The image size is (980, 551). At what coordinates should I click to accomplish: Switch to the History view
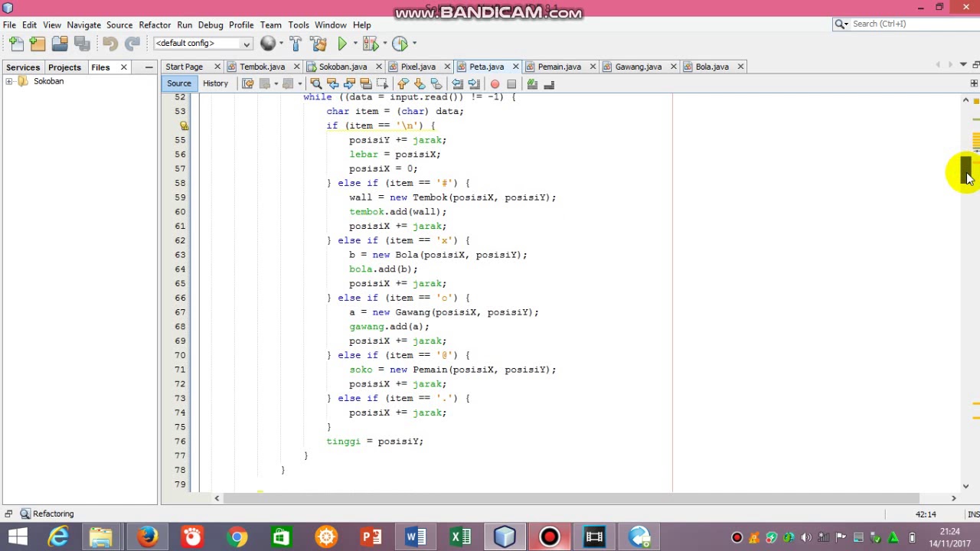point(215,83)
